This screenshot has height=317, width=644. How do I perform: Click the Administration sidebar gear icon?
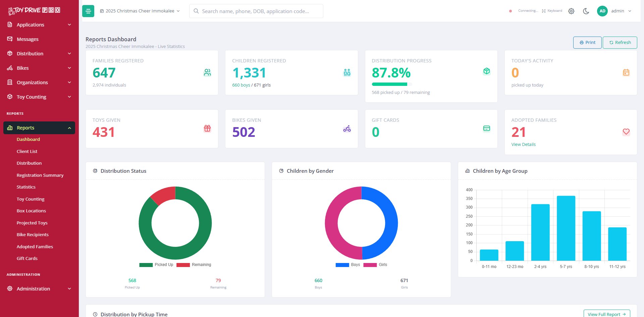click(x=10, y=288)
